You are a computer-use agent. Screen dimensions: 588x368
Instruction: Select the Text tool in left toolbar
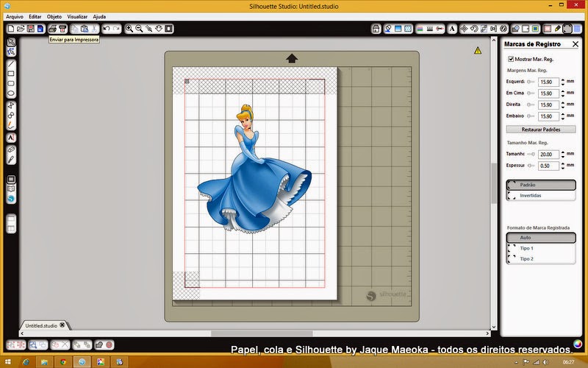click(x=11, y=138)
